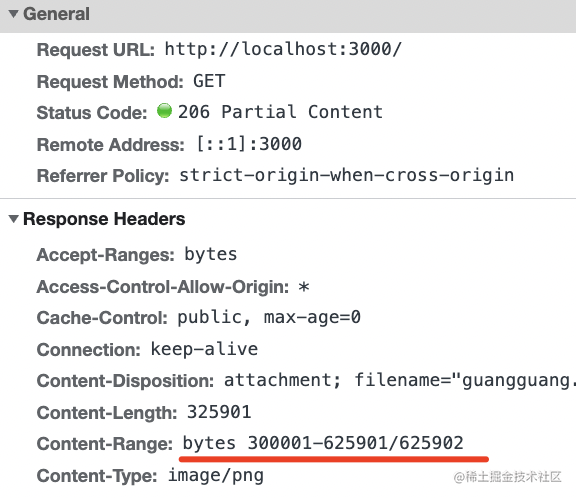The image size is (576, 498).
Task: Click the strict-origin-when-cross-origin policy value
Action: tap(346, 175)
